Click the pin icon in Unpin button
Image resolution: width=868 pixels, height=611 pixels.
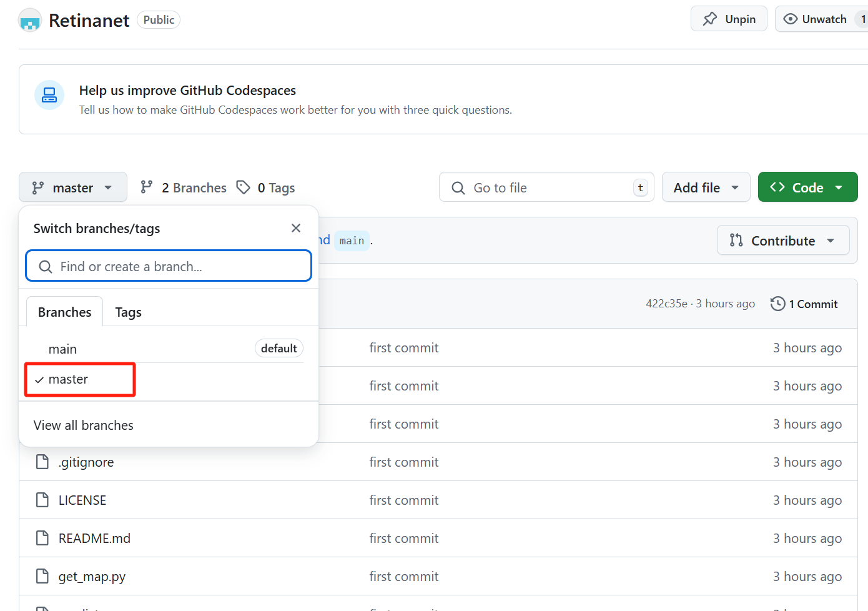pos(710,19)
